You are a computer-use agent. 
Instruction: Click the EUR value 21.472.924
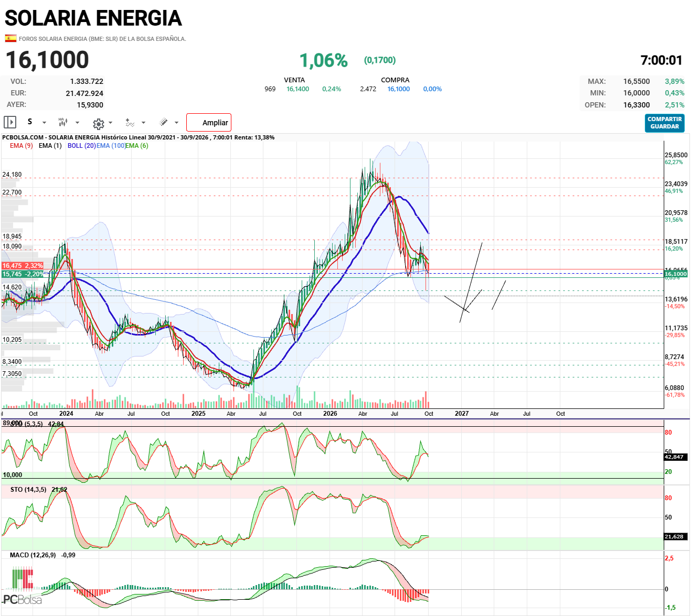[x=84, y=93]
